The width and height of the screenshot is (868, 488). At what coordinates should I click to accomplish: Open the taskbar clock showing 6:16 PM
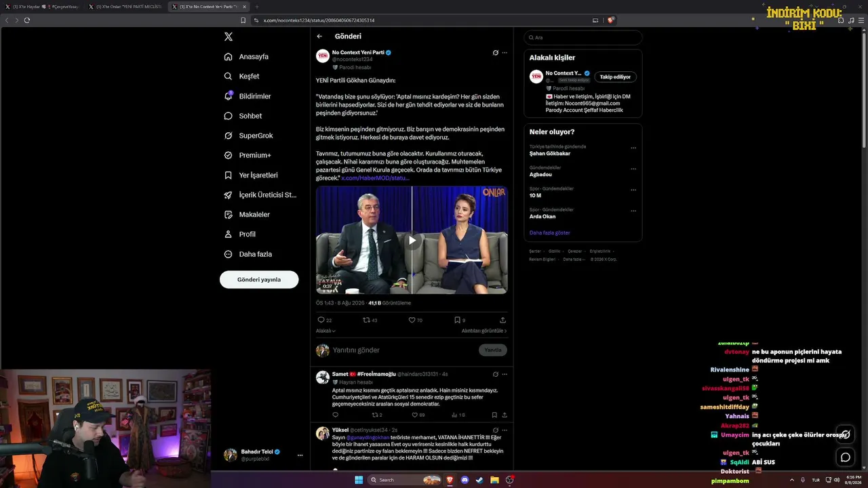[852, 480]
